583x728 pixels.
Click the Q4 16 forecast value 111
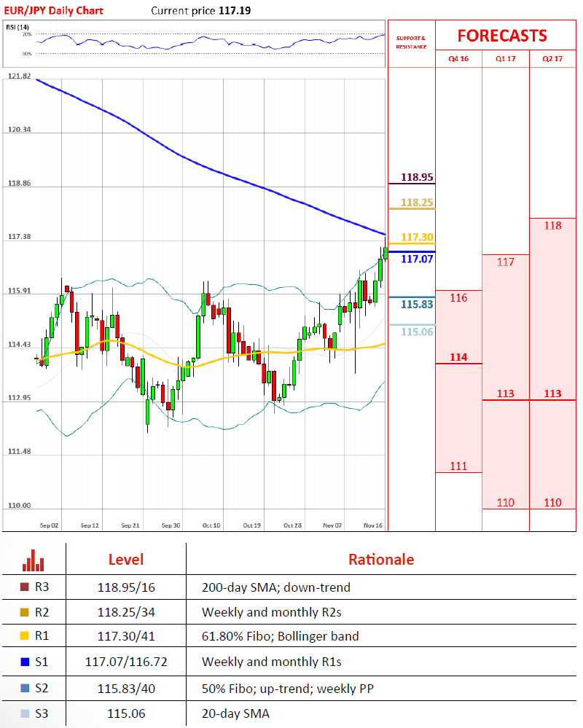[x=458, y=466]
